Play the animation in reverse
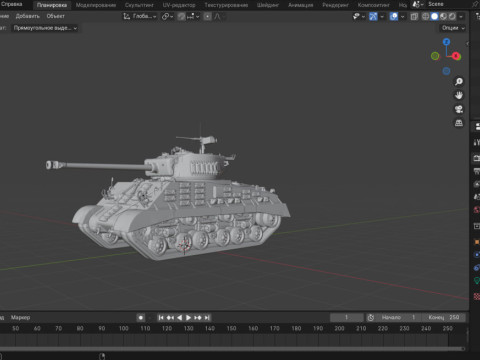The image size is (480, 360). click(179, 318)
